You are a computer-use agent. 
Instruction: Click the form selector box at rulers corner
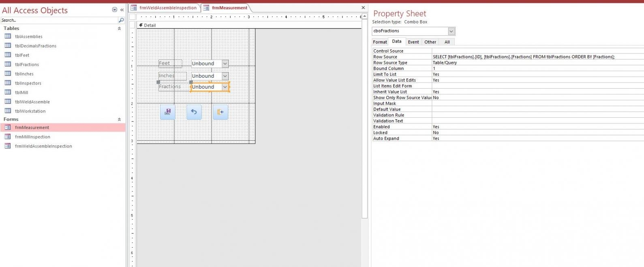(x=132, y=17)
